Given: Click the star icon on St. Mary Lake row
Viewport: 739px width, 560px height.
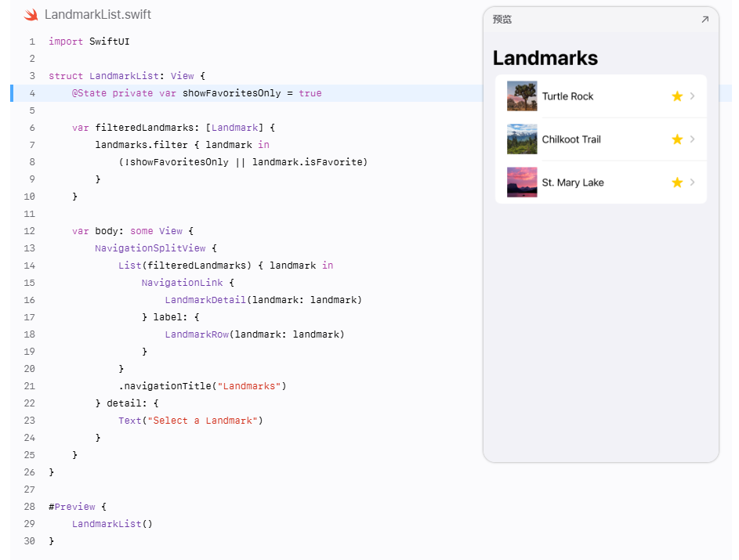Looking at the screenshot, I should click(677, 182).
